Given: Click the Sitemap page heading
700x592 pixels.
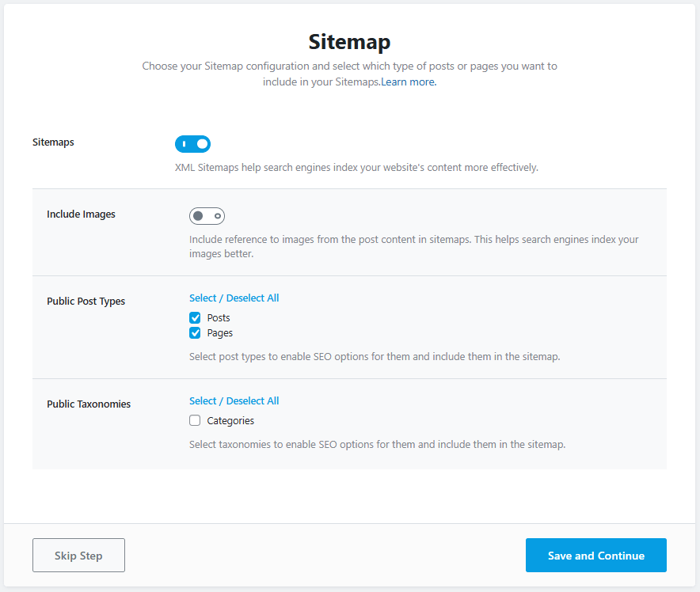Looking at the screenshot, I should tap(349, 42).
